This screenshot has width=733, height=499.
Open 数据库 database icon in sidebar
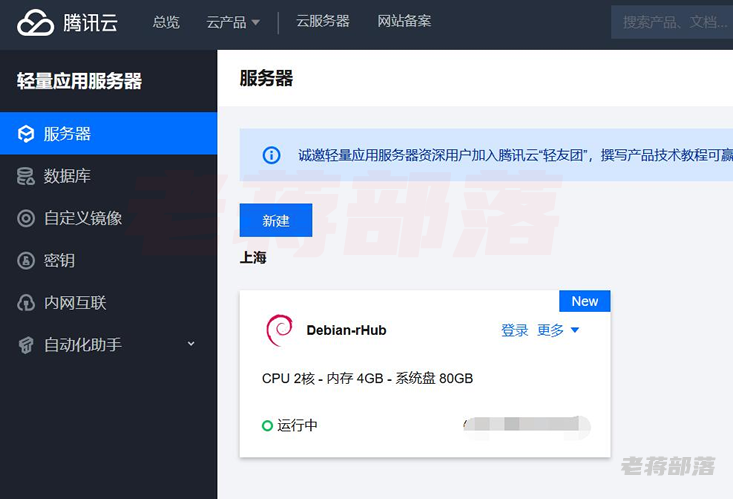point(26,176)
